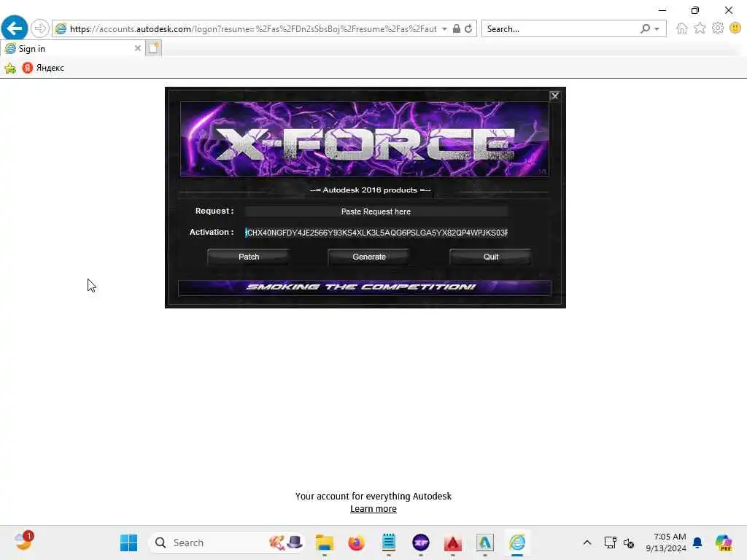Restore down the browser window

[x=695, y=9]
